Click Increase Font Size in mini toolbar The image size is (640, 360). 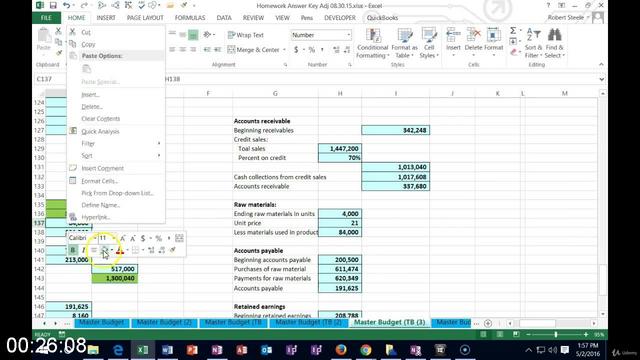123,238
